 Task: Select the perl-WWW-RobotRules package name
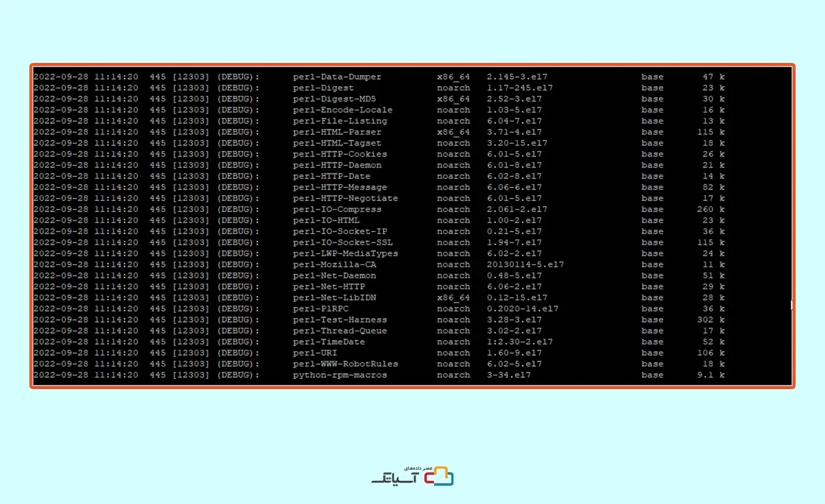pyautogui.click(x=345, y=363)
